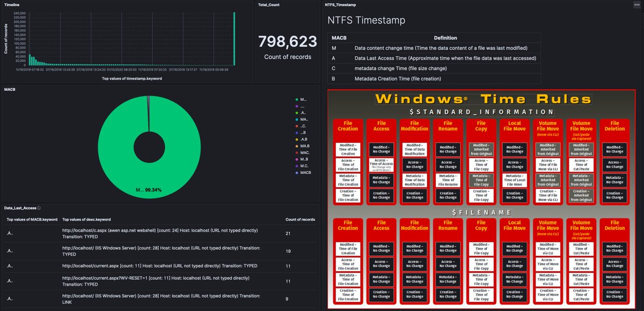Click the Timeline panel title
644x311 pixels.
[13, 4]
